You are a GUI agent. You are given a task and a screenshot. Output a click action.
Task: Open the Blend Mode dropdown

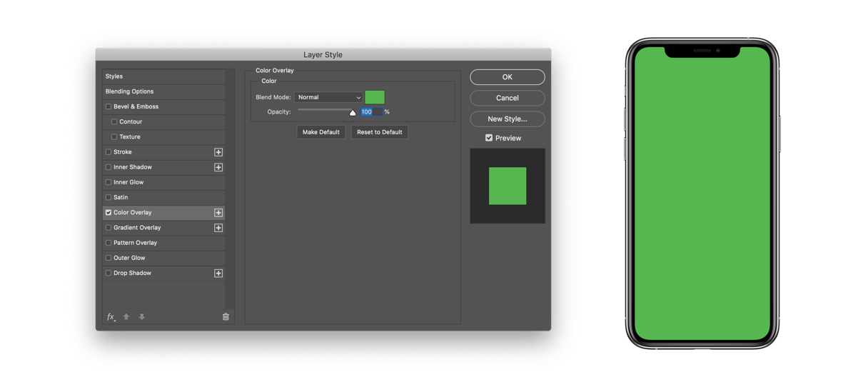[x=328, y=97]
